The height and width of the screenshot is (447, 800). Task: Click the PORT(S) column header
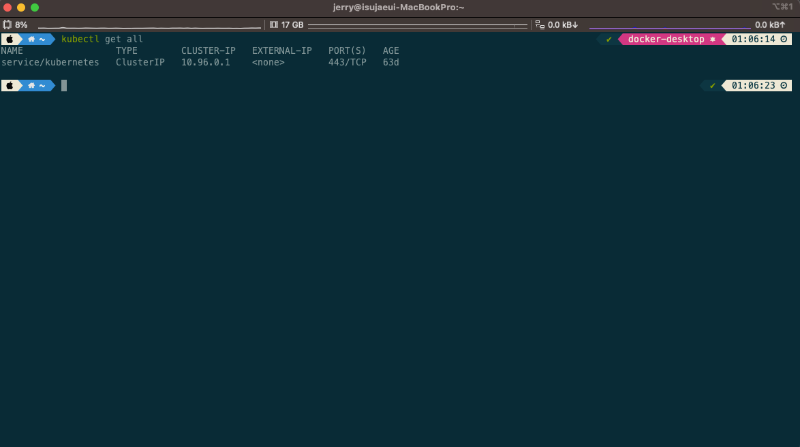(347, 51)
